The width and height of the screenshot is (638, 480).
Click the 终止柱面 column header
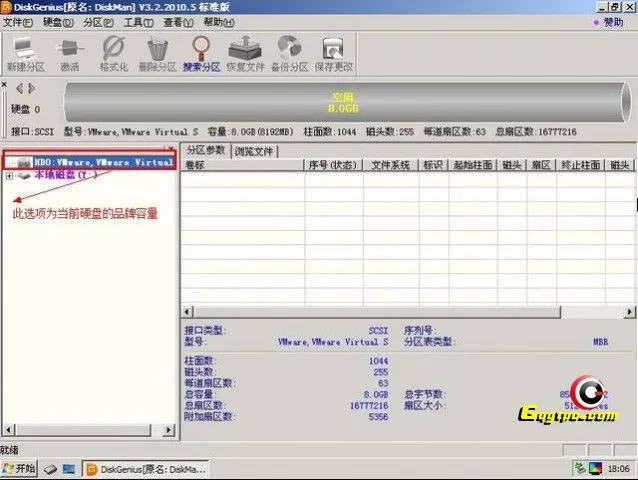pos(580,165)
